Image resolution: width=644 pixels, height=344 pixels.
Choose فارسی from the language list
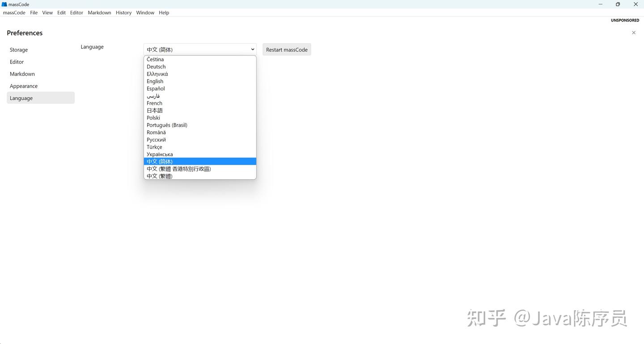point(200,96)
